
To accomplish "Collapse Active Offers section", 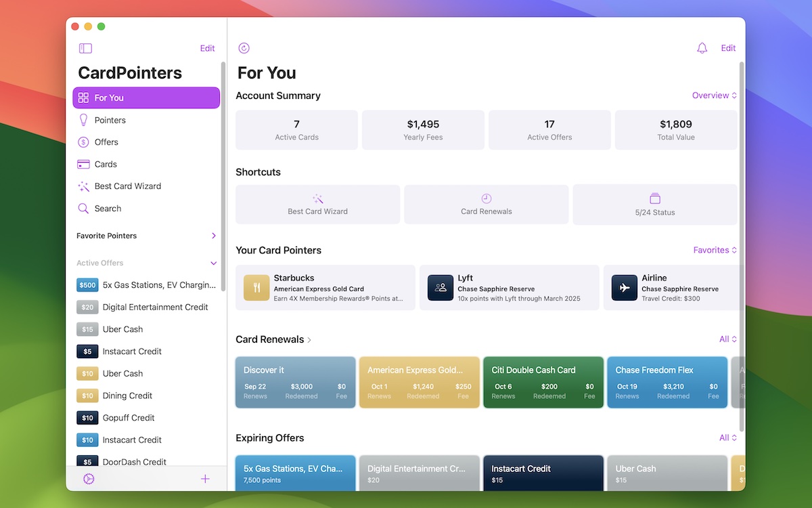I will click(x=214, y=263).
